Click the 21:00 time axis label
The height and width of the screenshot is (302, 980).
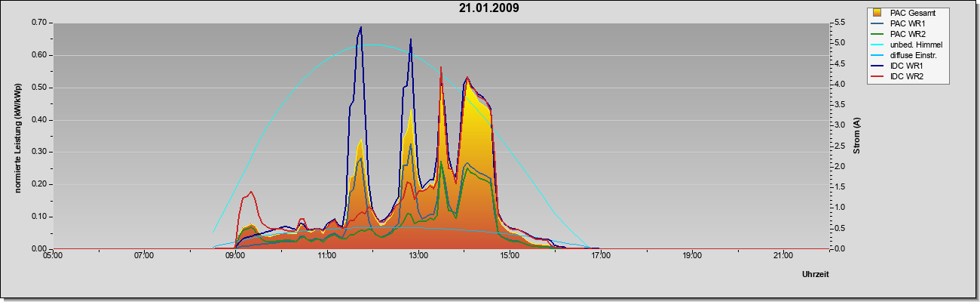coord(783,257)
